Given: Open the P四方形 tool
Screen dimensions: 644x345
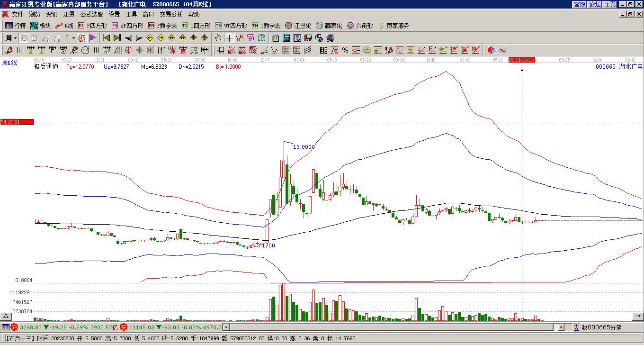Looking at the screenshot, I should 92,26.
